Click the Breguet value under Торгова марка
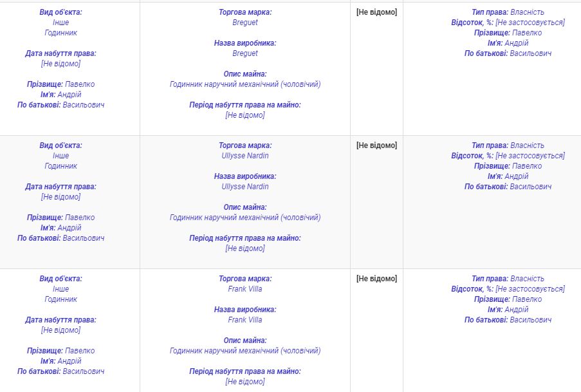Screen dimensions: 581x392 [245, 23]
